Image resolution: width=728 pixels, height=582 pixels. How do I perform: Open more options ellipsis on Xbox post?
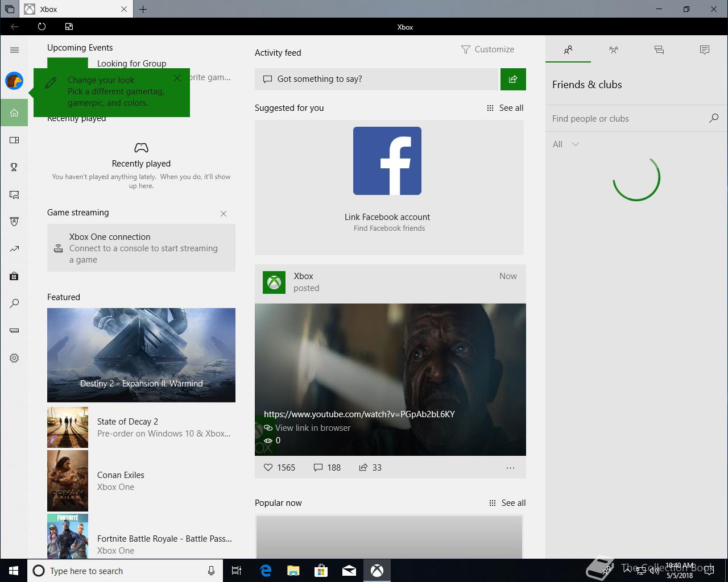point(510,468)
